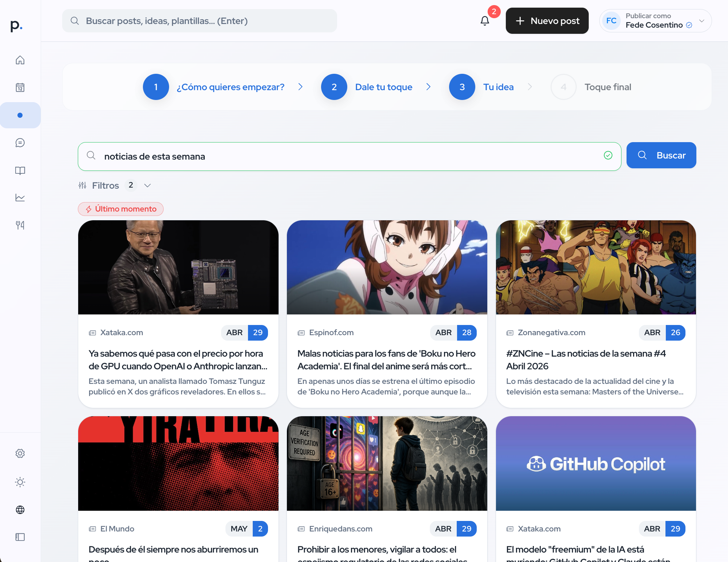This screenshot has width=728, height=562.
Task: Open the notifications bell
Action: [485, 21]
